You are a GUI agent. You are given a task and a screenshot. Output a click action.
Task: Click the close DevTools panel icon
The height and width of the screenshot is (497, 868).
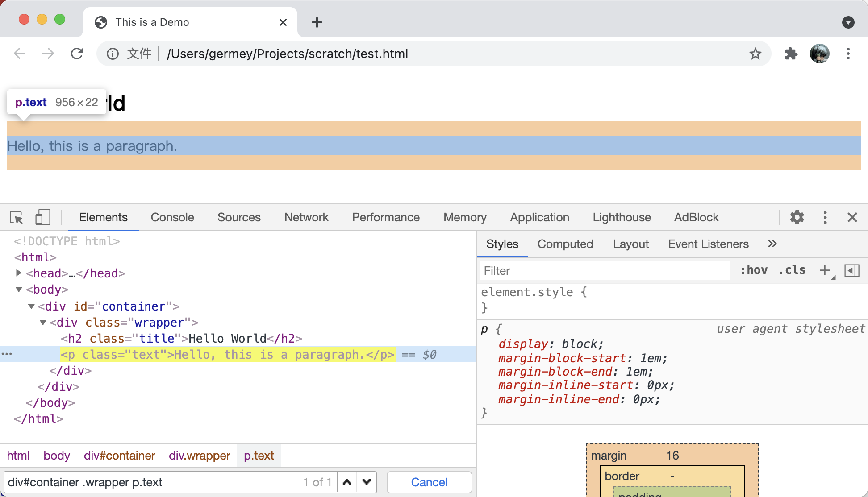[852, 217]
